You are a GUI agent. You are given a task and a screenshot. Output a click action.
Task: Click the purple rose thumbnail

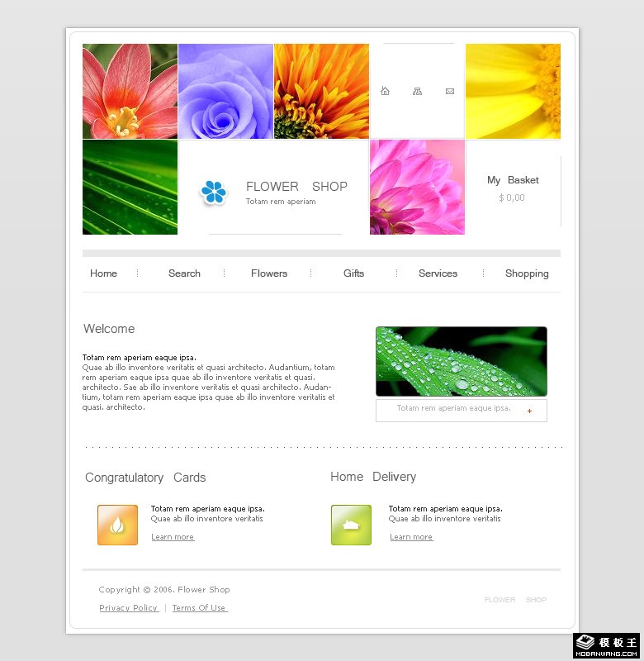point(225,91)
